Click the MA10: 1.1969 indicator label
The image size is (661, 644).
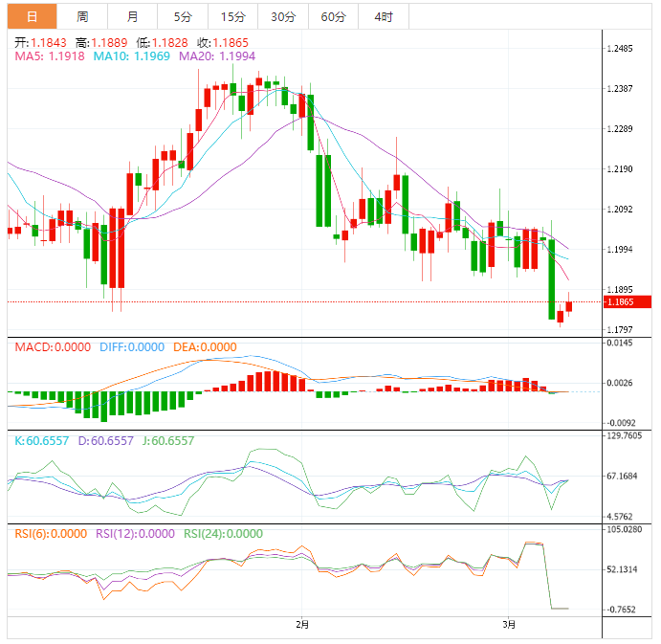[132, 56]
